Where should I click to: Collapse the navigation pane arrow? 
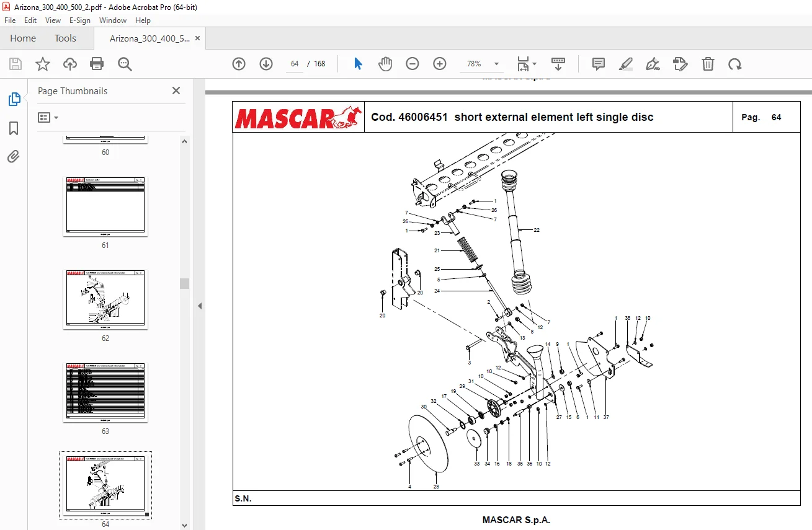[x=200, y=306]
